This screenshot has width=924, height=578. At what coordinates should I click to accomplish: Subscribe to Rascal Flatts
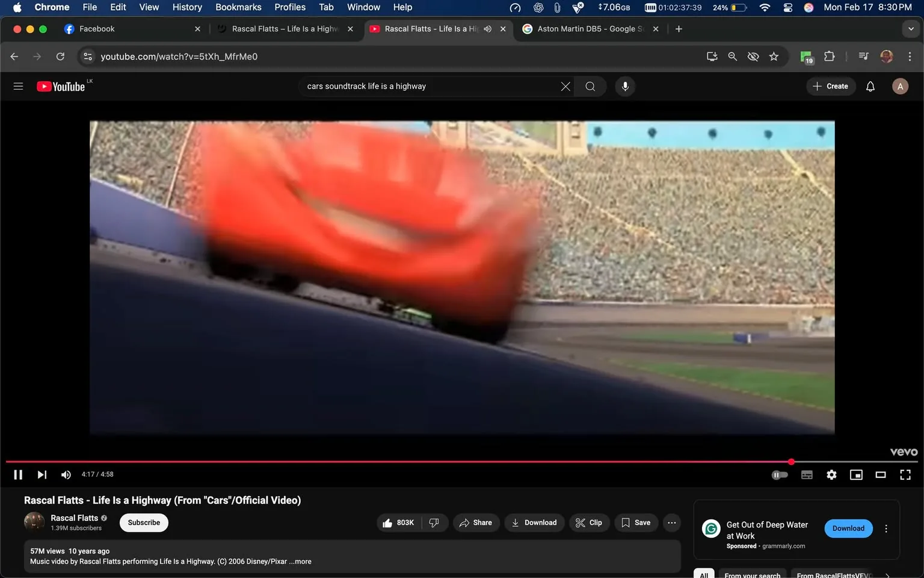(143, 523)
